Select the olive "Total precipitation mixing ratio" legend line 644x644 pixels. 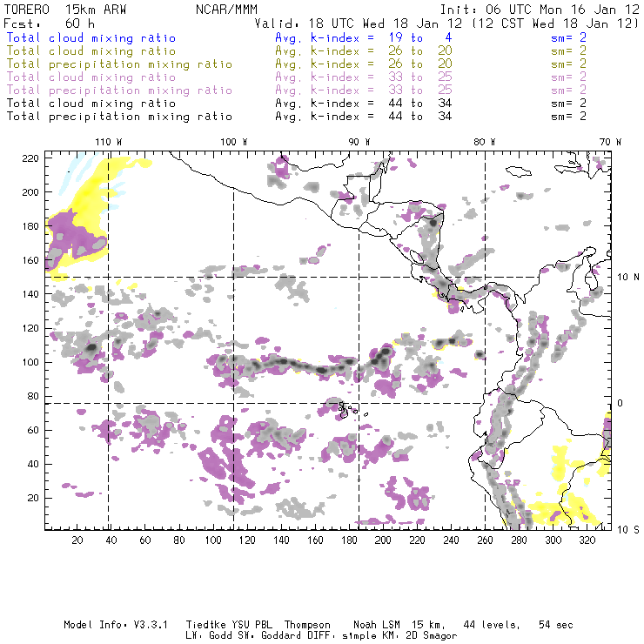119,64
